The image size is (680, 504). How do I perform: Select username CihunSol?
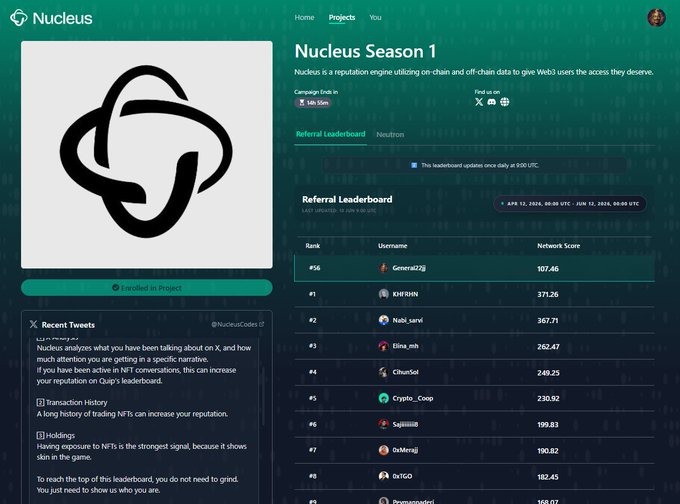click(405, 372)
